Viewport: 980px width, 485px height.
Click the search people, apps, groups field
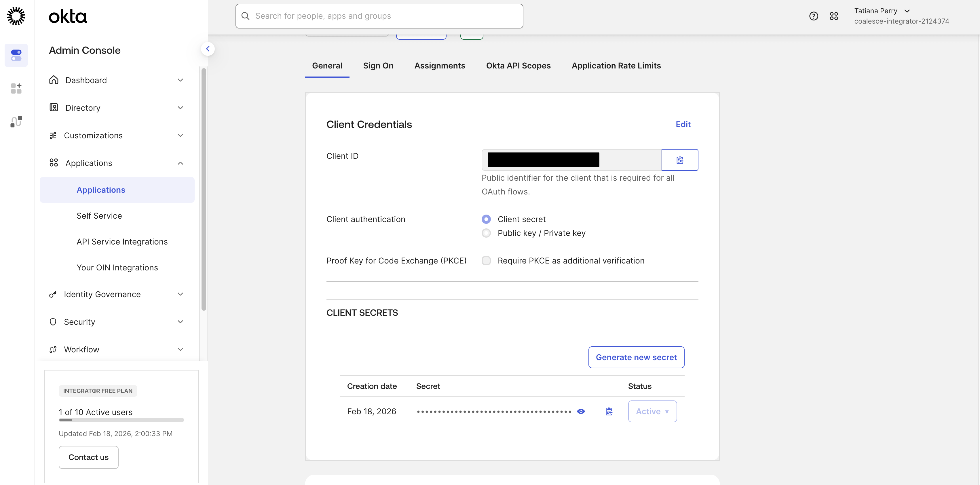click(379, 16)
